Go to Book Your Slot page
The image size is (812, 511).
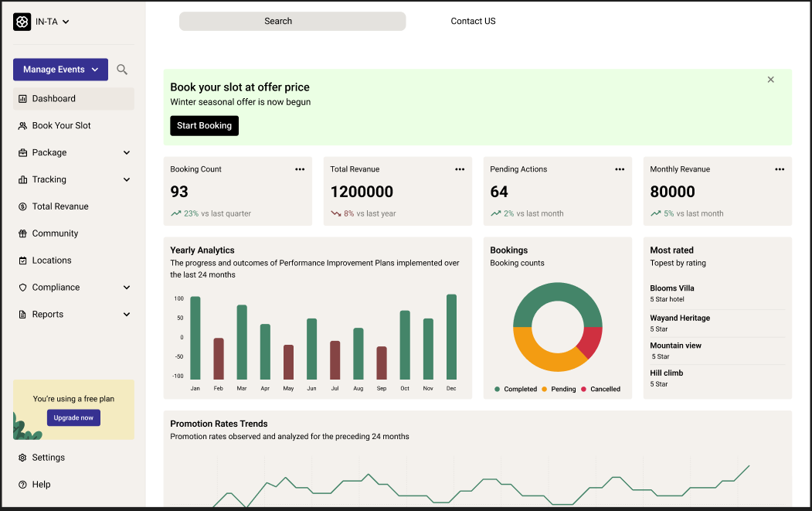click(x=61, y=126)
